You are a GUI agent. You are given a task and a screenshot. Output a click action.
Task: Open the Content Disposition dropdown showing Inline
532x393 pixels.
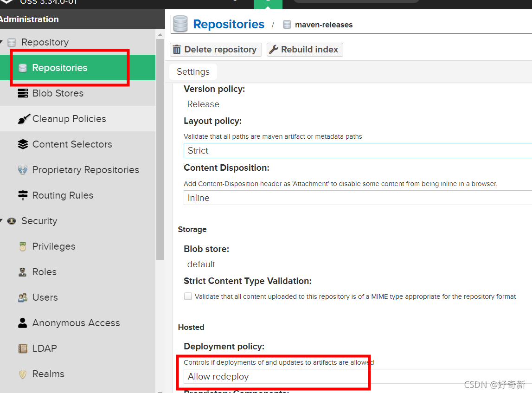(x=357, y=198)
